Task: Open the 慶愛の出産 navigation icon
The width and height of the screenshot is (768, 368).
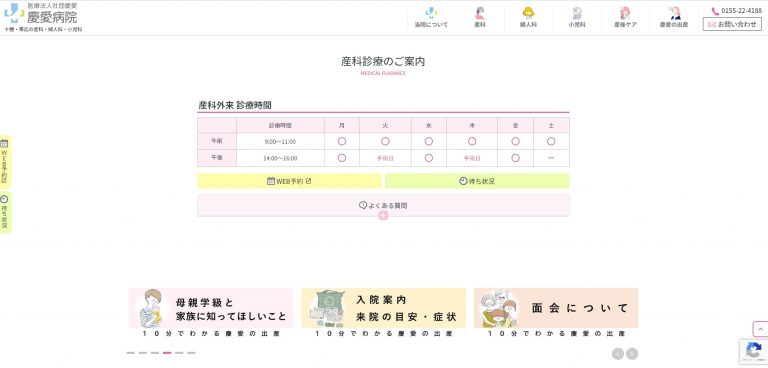Action: pos(673,18)
